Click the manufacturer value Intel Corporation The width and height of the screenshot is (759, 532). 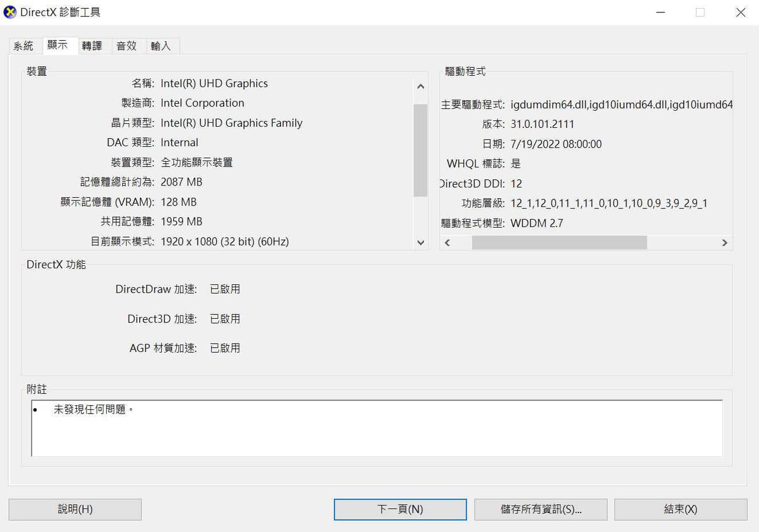(x=202, y=103)
